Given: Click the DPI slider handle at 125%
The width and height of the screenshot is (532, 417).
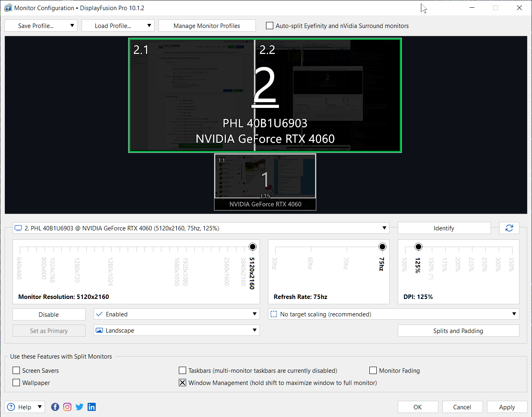Looking at the screenshot, I should pyautogui.click(x=418, y=247).
